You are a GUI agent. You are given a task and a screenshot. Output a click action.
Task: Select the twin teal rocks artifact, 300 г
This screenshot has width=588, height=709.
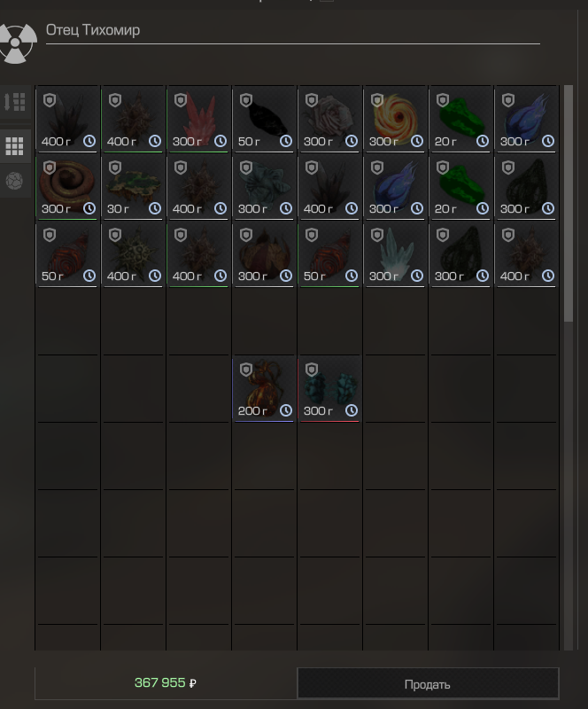point(329,389)
